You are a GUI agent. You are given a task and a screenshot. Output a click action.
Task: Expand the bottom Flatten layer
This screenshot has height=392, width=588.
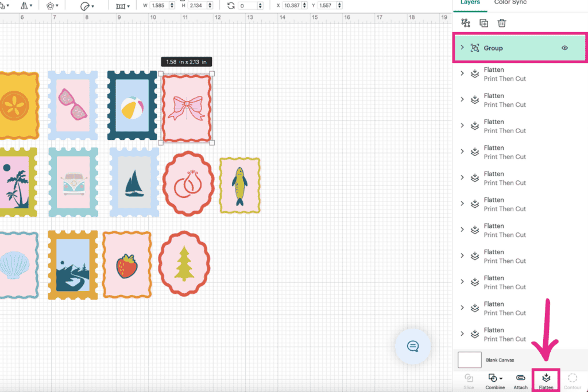point(462,334)
